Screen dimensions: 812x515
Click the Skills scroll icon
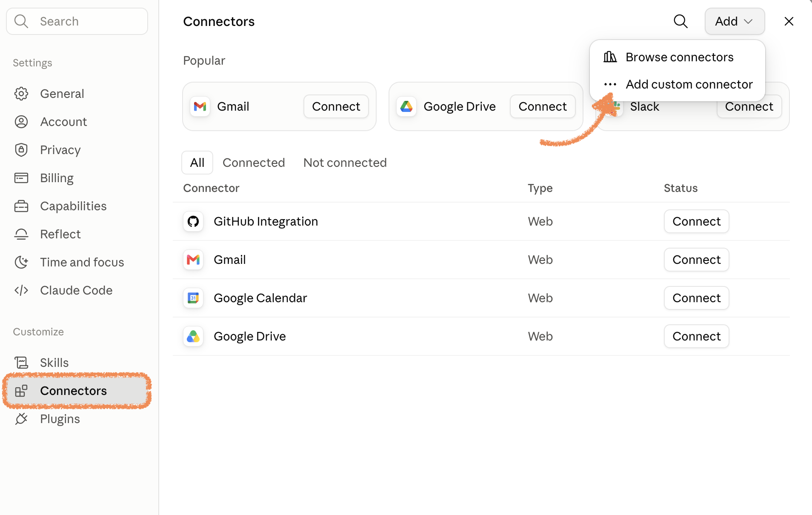pos(21,363)
